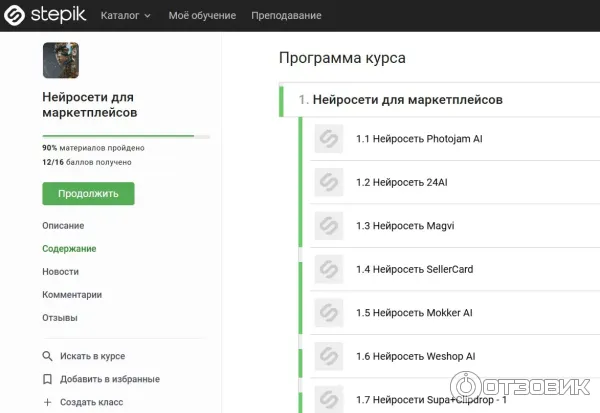Go to Моё обучение
This screenshot has height=413, width=600.
coord(202,16)
